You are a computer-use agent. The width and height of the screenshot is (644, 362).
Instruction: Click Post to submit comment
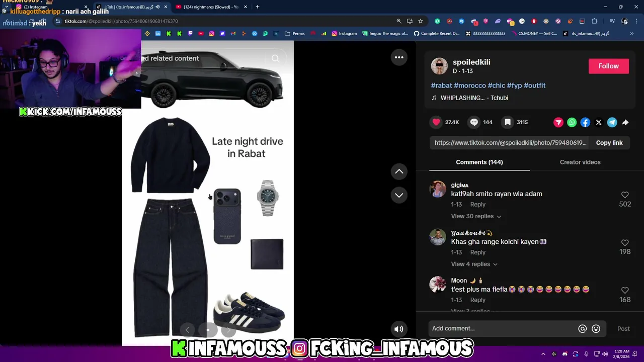click(x=623, y=328)
